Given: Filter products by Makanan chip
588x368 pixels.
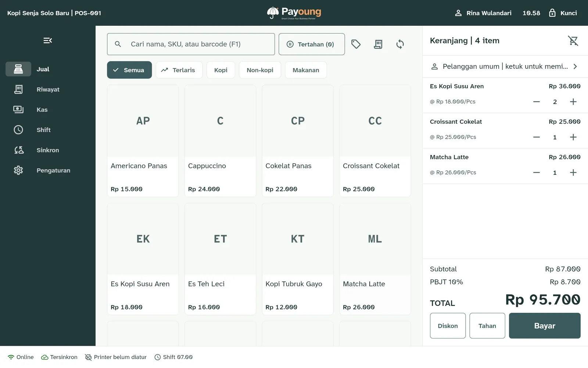Looking at the screenshot, I should [306, 70].
